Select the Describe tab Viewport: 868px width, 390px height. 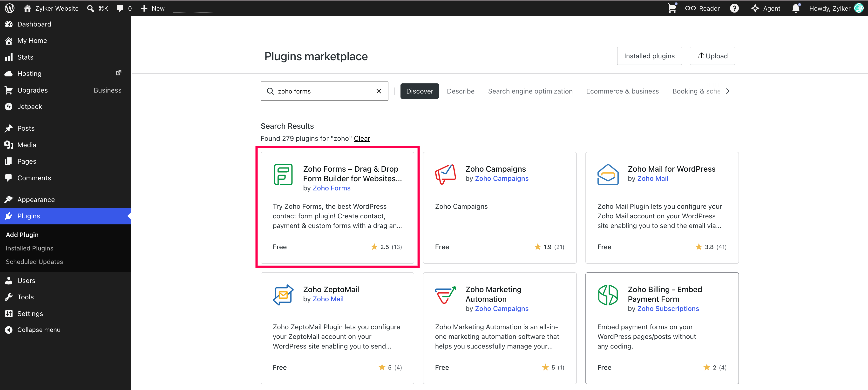tap(460, 91)
